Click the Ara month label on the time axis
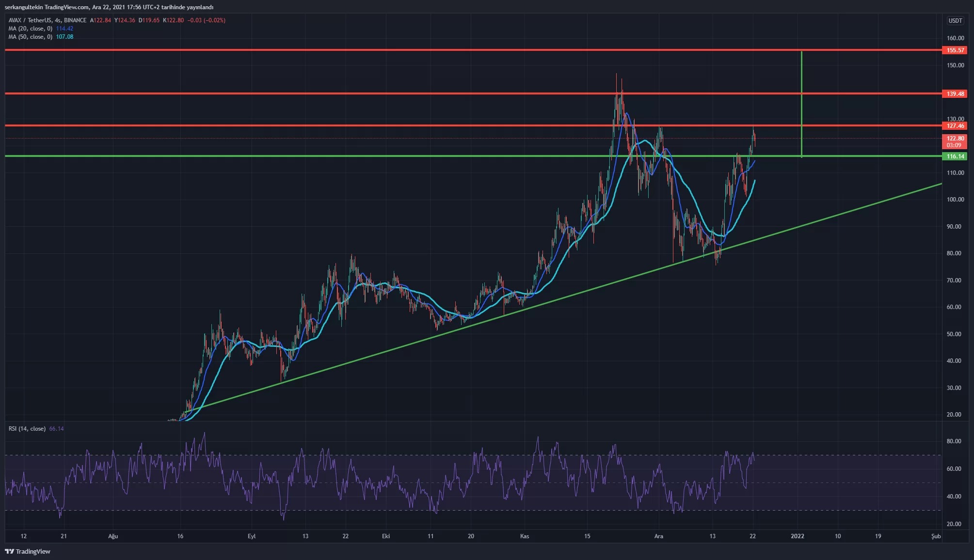 (x=658, y=536)
